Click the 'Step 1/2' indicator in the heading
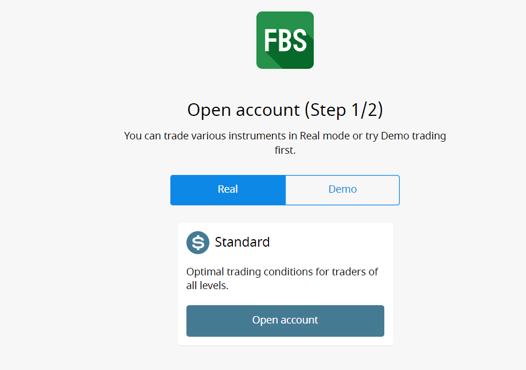Image resolution: width=526 pixels, height=370 pixels. coord(344,110)
